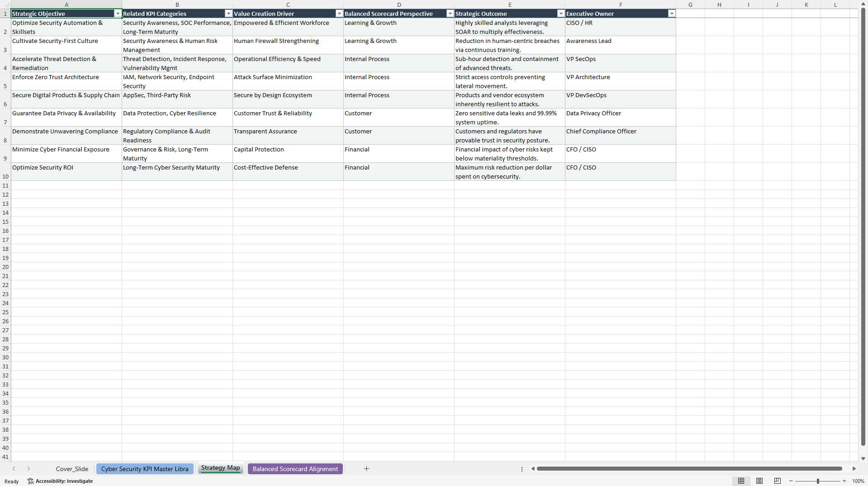
Task: Select cell 'Cost-Effective Defense'
Action: tap(288, 172)
